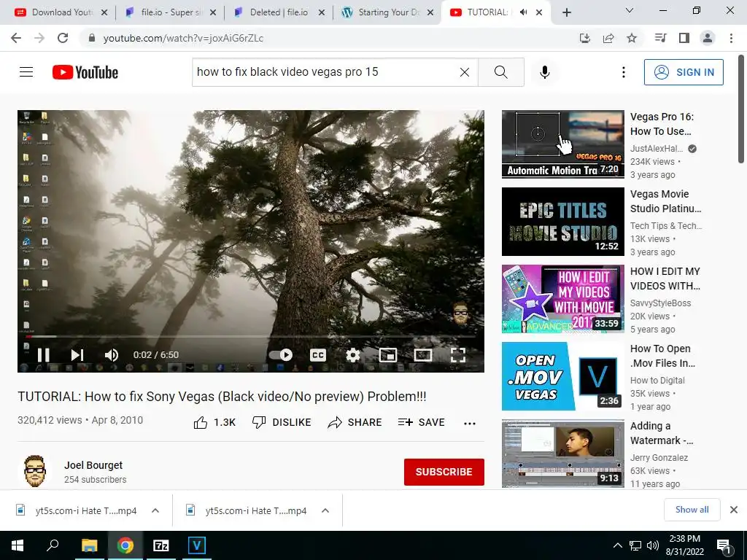Image resolution: width=747 pixels, height=560 pixels.
Task: Seek along the video progress bar
Action: 251,337
